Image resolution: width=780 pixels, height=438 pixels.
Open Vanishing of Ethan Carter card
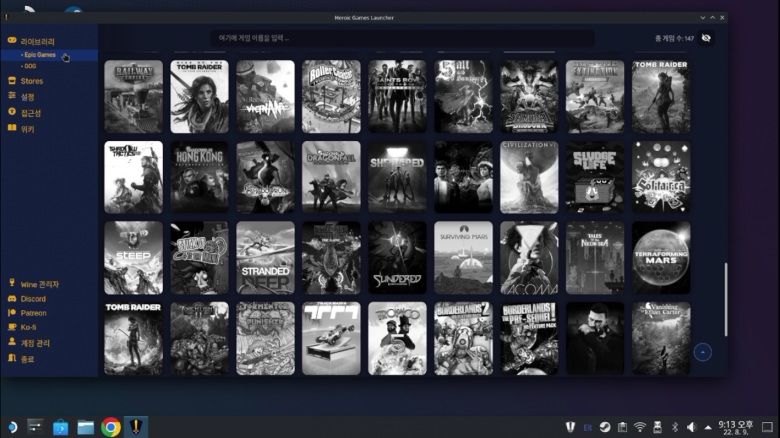661,338
